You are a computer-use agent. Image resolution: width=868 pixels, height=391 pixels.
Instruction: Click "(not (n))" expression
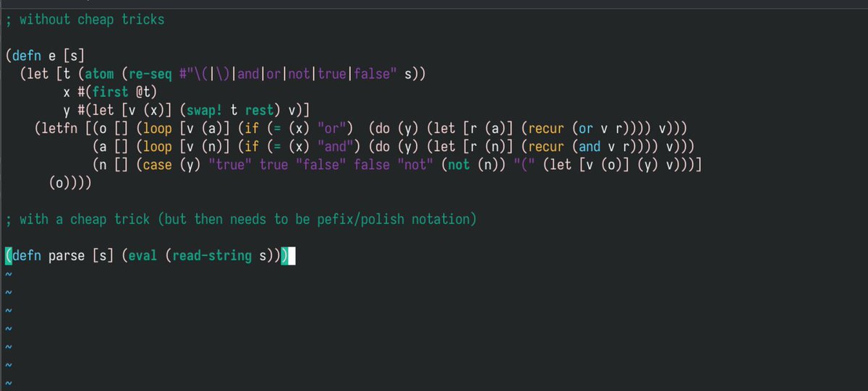click(474, 165)
